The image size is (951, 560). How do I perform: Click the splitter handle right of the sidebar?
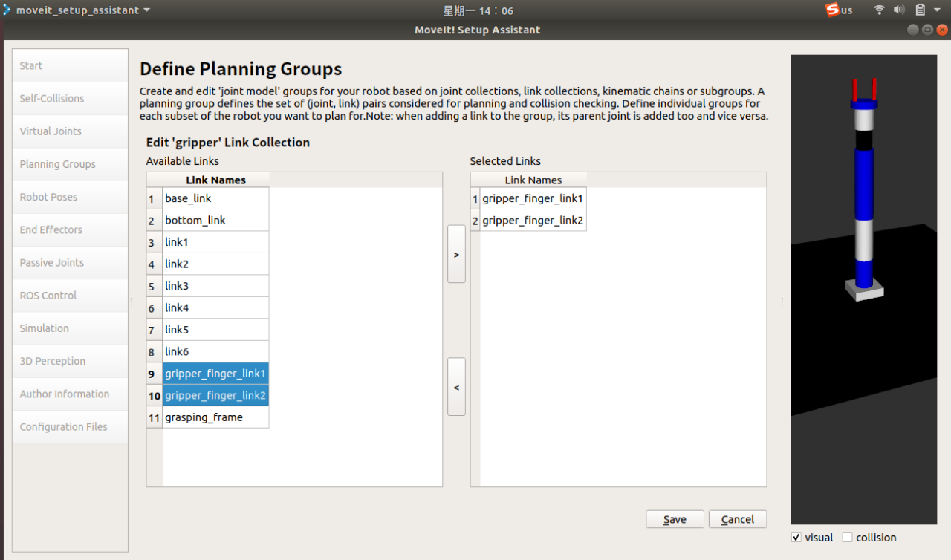[132, 301]
